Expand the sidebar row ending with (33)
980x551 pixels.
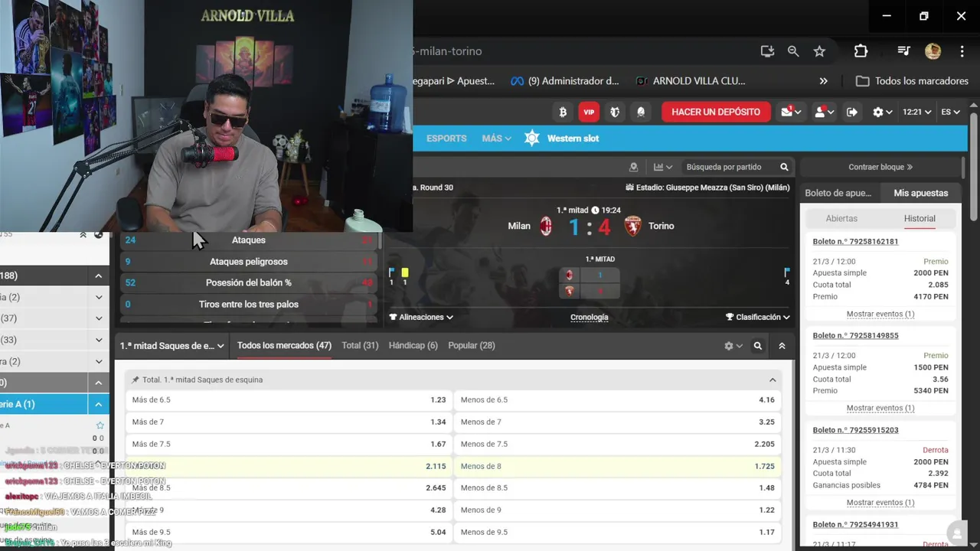(x=99, y=340)
